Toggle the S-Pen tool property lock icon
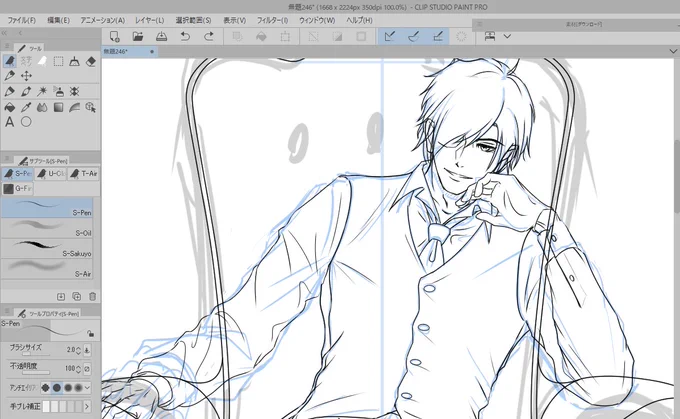Screen dimensions: 680x419 (x=90, y=334)
